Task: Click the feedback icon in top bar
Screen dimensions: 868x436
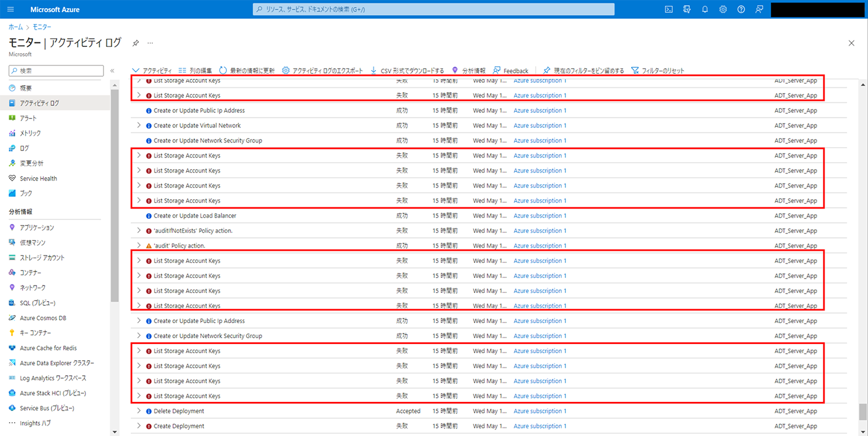Action: point(759,9)
